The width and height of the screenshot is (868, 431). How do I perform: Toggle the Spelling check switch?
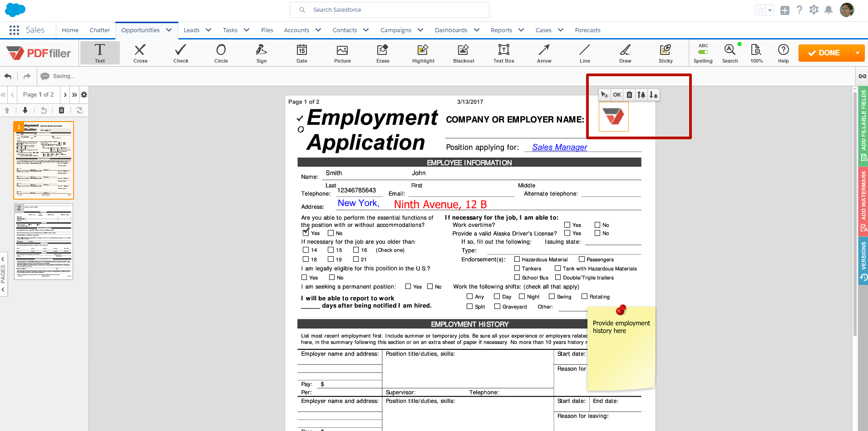[703, 52]
